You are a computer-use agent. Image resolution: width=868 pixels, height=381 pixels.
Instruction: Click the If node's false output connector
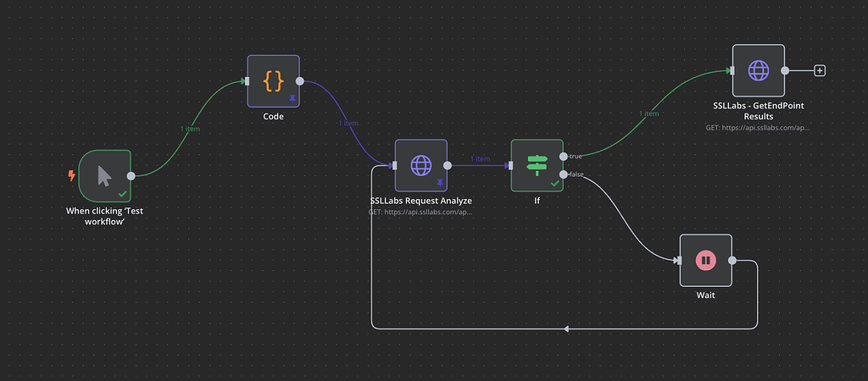[x=563, y=174]
